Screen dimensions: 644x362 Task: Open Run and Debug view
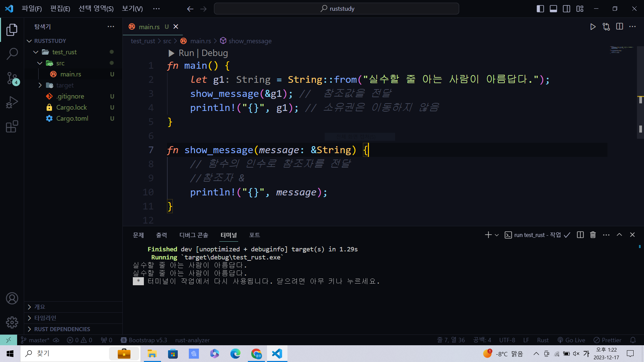coord(12,102)
